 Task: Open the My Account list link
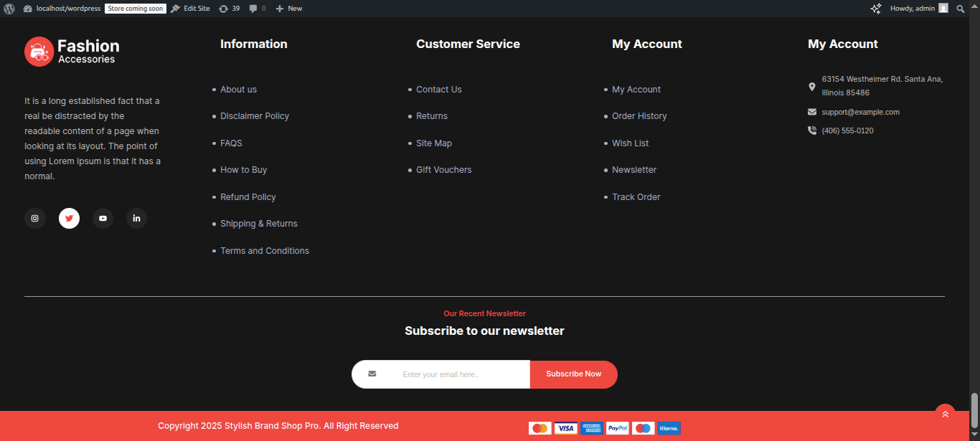tap(636, 90)
